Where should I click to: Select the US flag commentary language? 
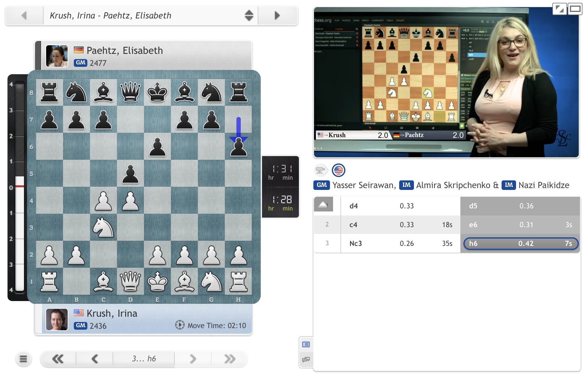pos(339,170)
